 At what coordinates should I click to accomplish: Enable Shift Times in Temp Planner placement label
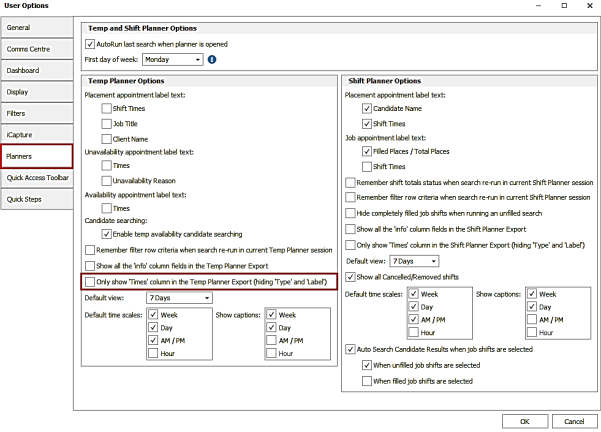(107, 108)
